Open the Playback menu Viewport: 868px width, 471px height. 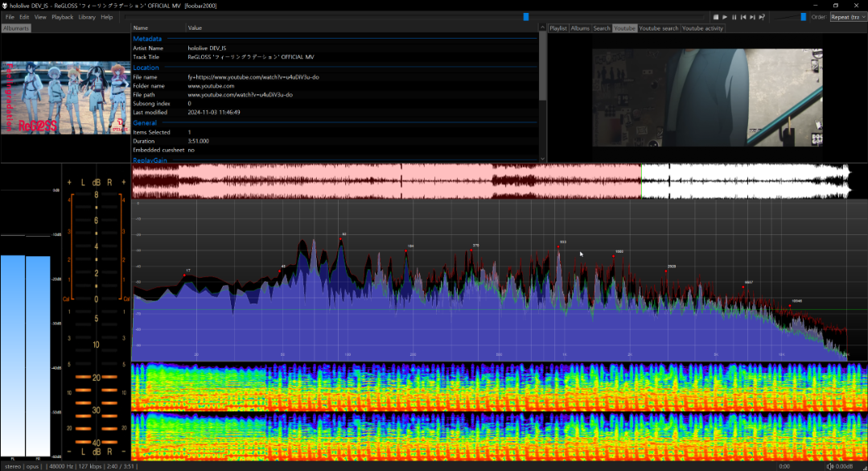point(63,17)
